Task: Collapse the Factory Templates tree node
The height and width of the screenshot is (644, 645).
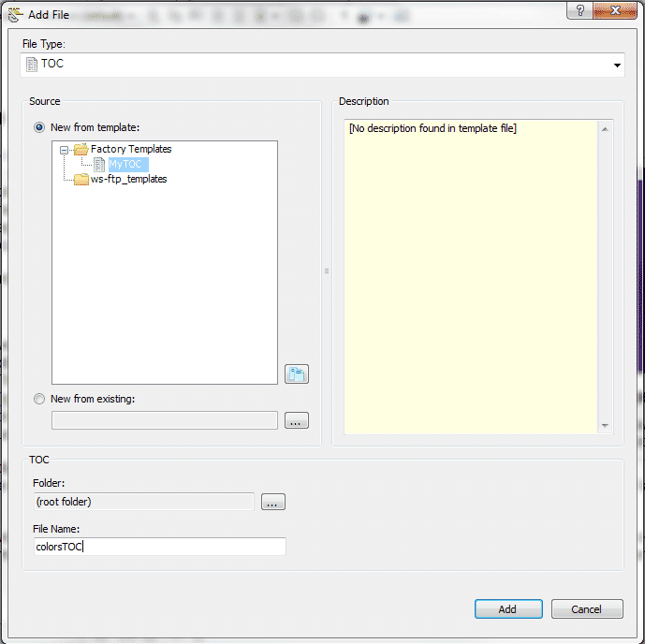Action: pyautogui.click(x=65, y=150)
